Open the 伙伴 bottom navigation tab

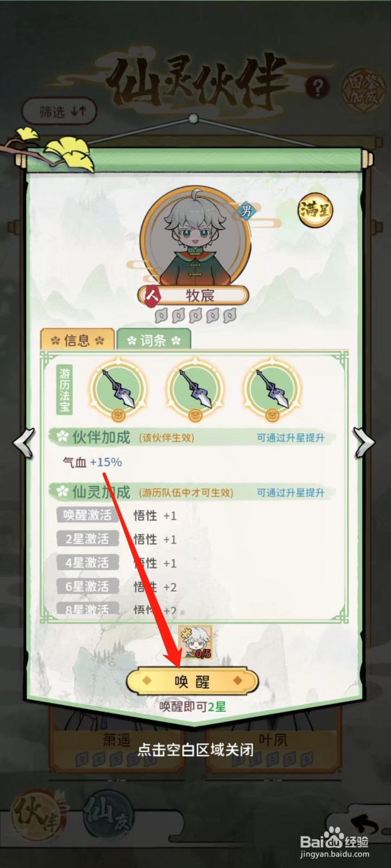pos(37,813)
